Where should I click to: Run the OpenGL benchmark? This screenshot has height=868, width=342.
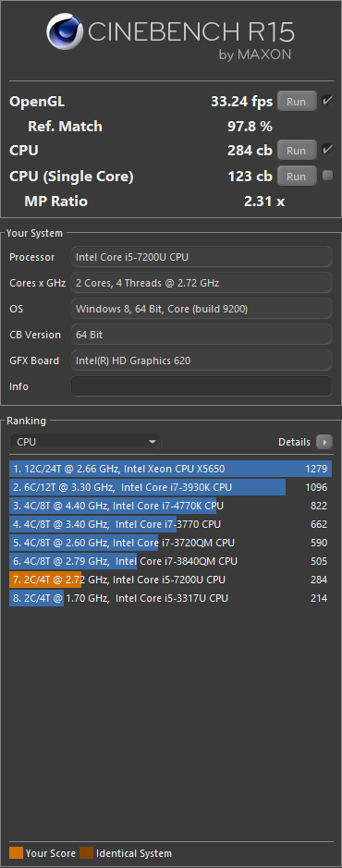coord(297,102)
